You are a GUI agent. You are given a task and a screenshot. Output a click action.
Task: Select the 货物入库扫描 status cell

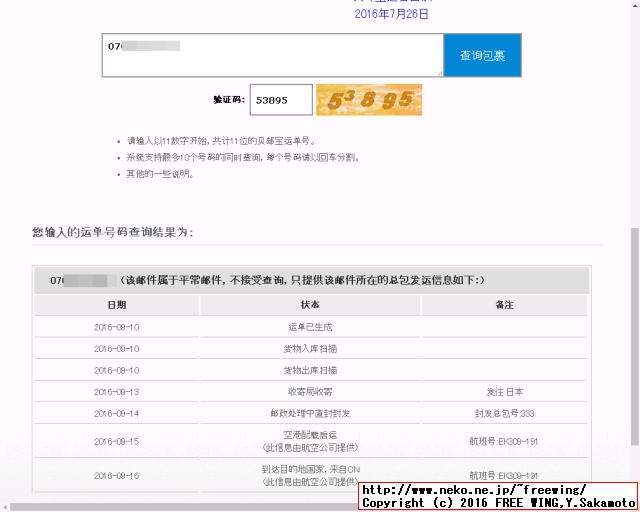310,349
